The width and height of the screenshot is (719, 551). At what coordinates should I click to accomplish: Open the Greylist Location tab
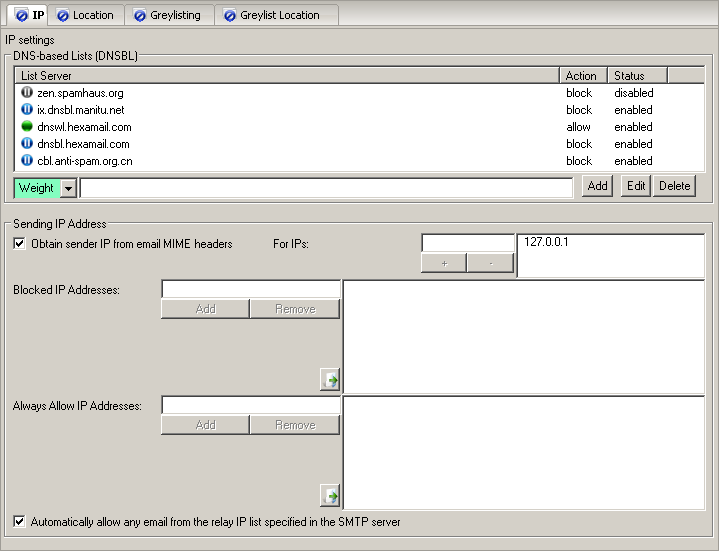[x=279, y=15]
